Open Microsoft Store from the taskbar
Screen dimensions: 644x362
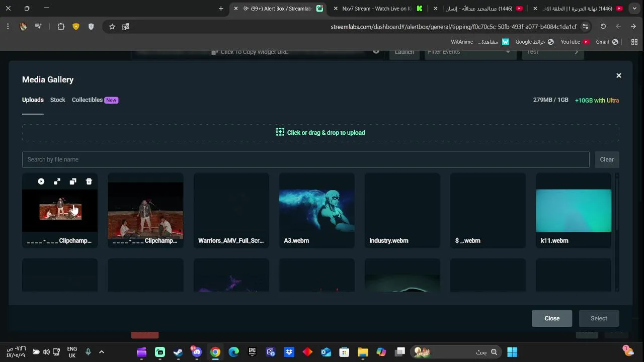344,352
